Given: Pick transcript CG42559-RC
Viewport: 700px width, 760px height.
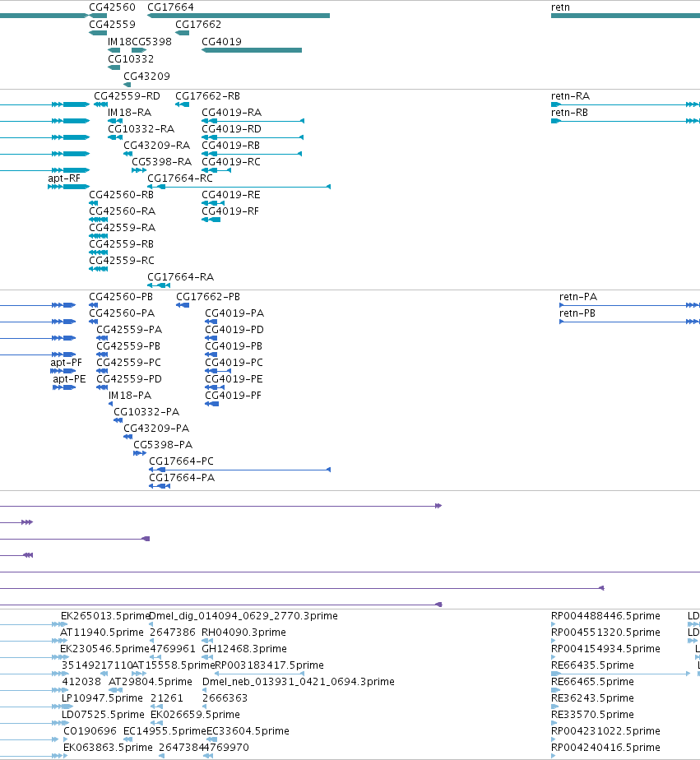Looking at the screenshot, I should 122,261.
